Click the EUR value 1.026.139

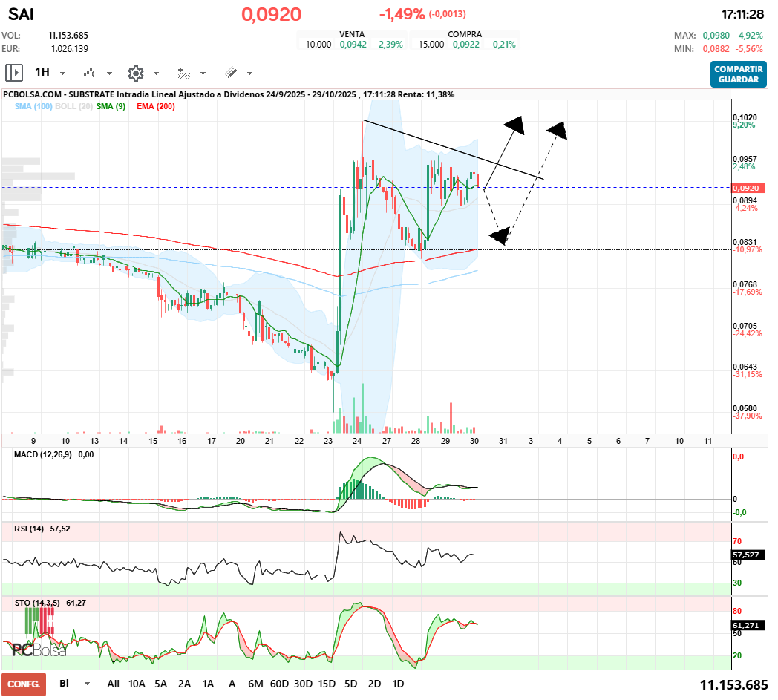(70, 48)
